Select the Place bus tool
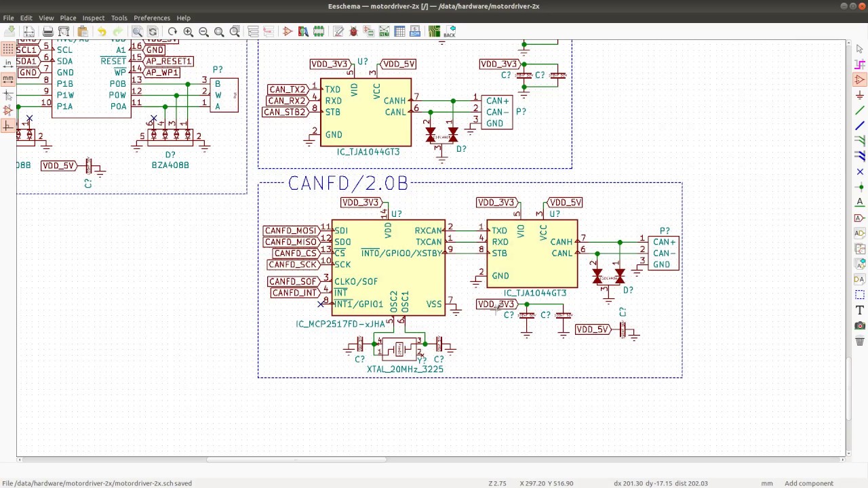The width and height of the screenshot is (868, 488). click(860, 125)
